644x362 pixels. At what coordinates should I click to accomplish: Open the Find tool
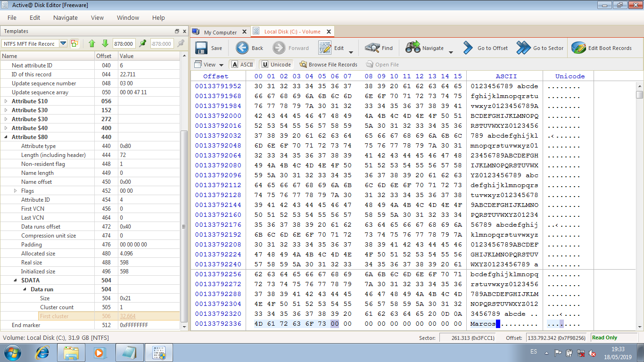click(379, 47)
